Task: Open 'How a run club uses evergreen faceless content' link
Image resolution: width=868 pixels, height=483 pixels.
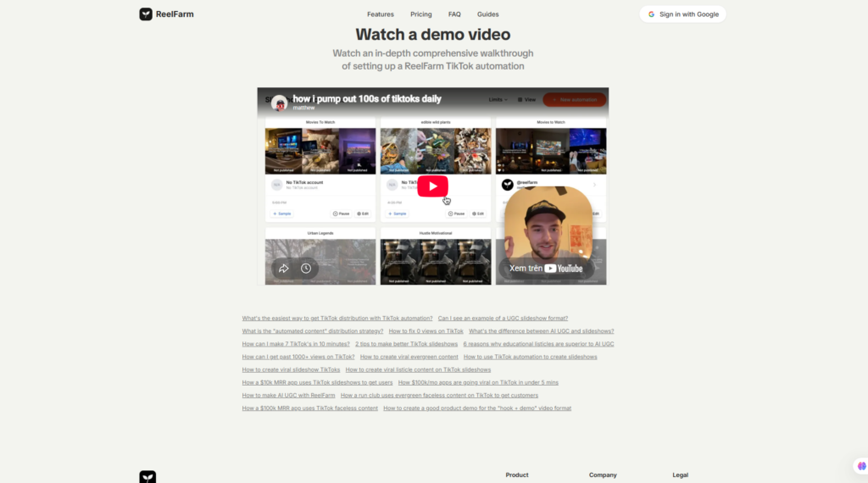Action: click(x=439, y=395)
